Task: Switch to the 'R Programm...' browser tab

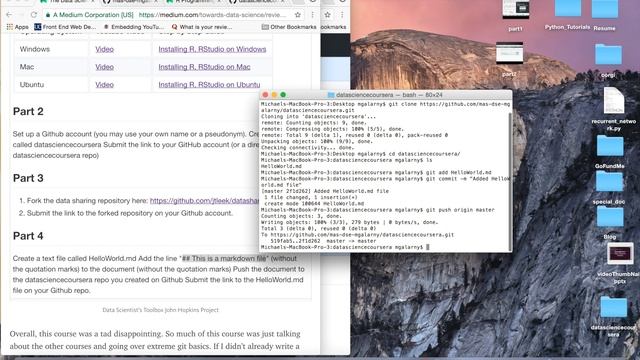Action: click(x=193, y=2)
